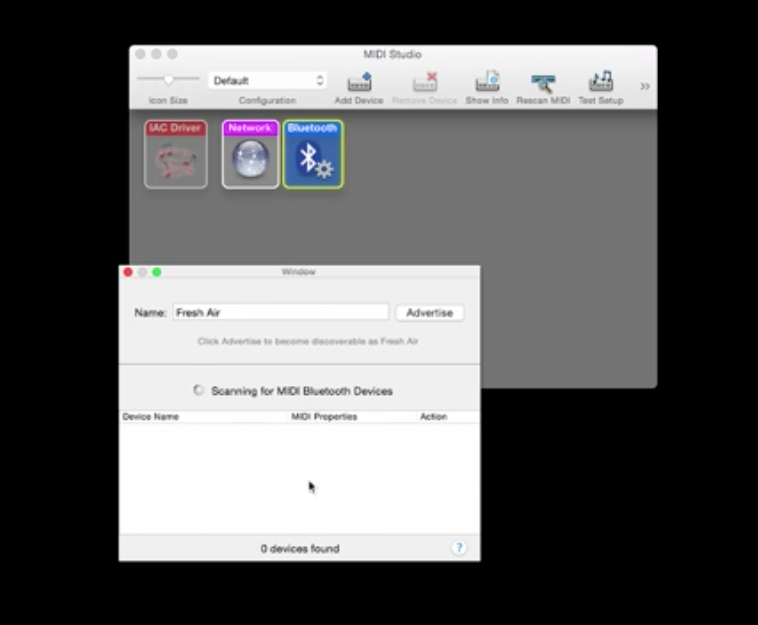
Task: Adjust the Icon Size slider
Action: tap(168, 79)
